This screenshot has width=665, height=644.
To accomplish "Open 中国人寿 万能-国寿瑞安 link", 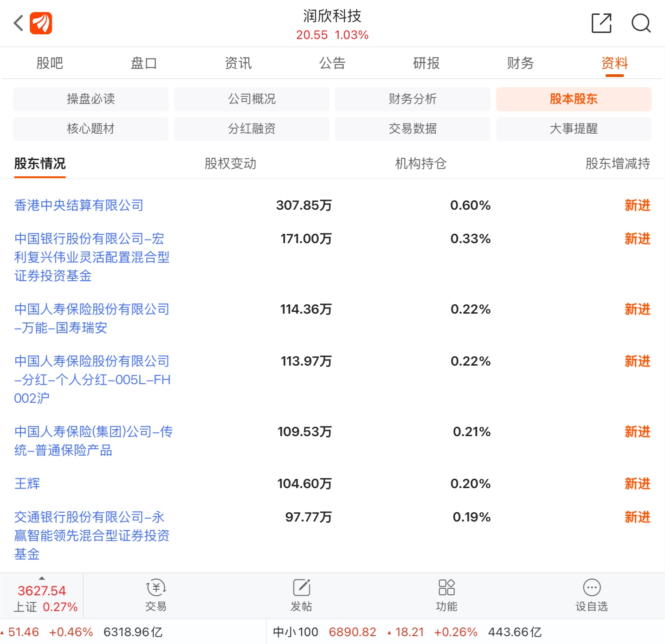I will 92,318.
